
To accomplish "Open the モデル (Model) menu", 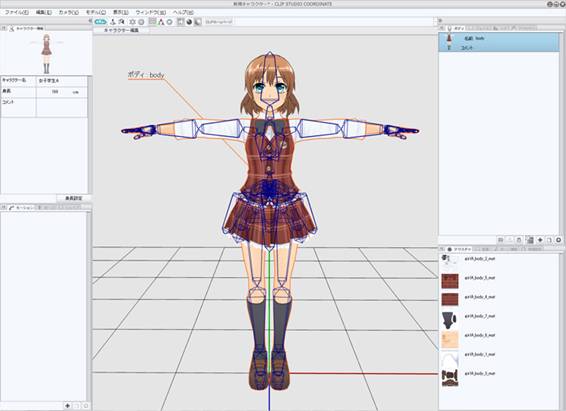I will click(96, 12).
